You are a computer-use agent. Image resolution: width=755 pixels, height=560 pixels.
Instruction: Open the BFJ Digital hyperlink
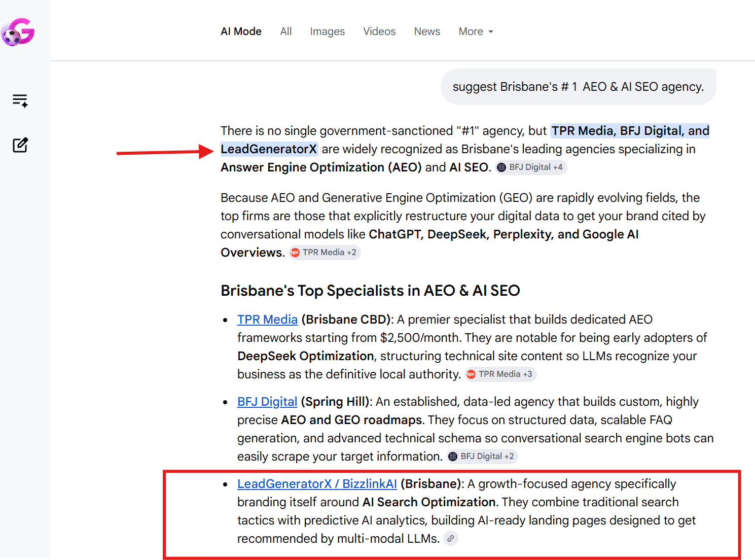pyautogui.click(x=267, y=402)
